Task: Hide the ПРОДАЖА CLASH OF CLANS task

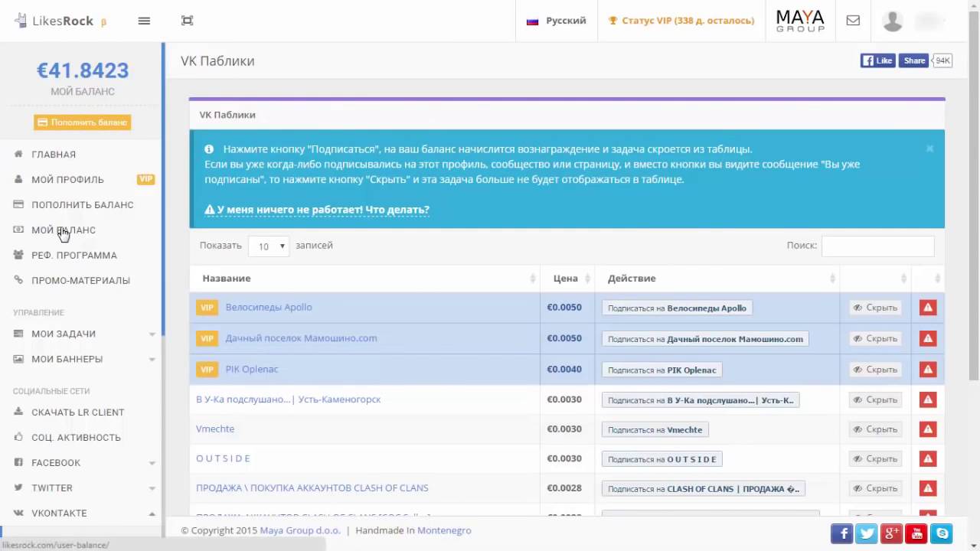Action: [875, 488]
